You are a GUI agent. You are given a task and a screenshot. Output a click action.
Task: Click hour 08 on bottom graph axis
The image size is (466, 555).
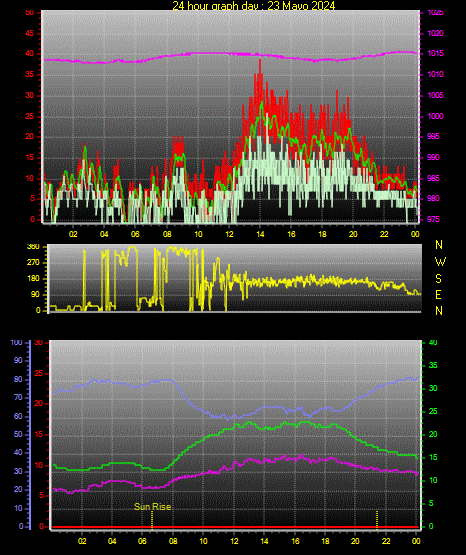coord(173,541)
